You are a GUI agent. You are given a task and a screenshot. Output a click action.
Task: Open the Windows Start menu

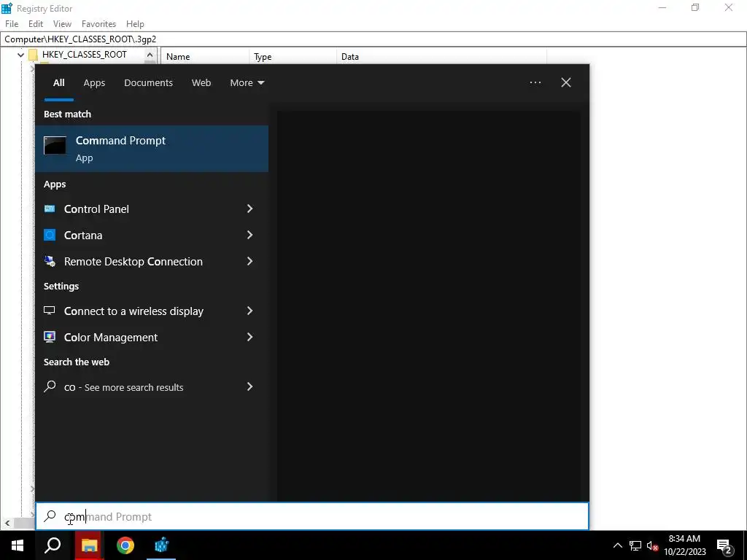tap(18, 545)
